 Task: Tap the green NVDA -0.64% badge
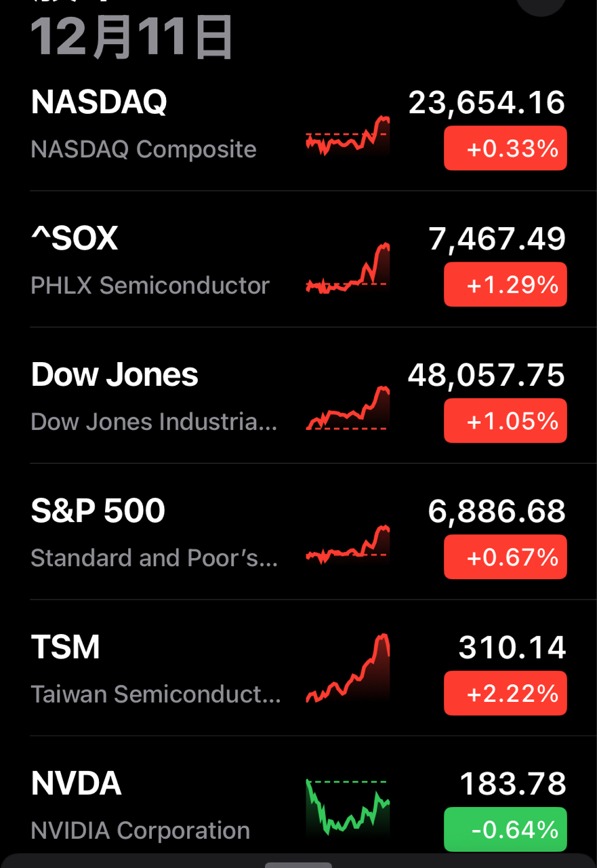point(505,830)
